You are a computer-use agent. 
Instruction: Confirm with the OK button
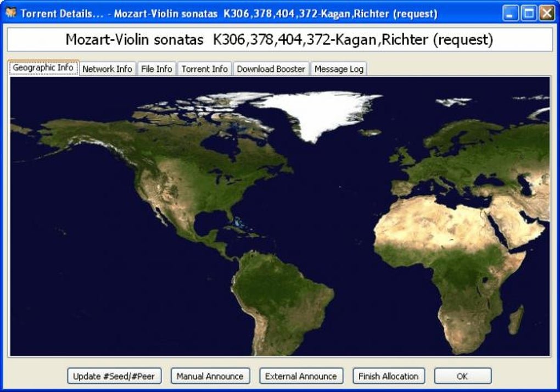[x=463, y=376]
